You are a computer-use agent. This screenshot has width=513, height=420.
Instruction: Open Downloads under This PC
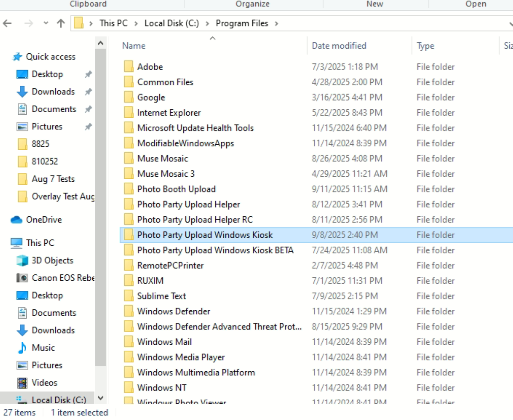(x=53, y=330)
